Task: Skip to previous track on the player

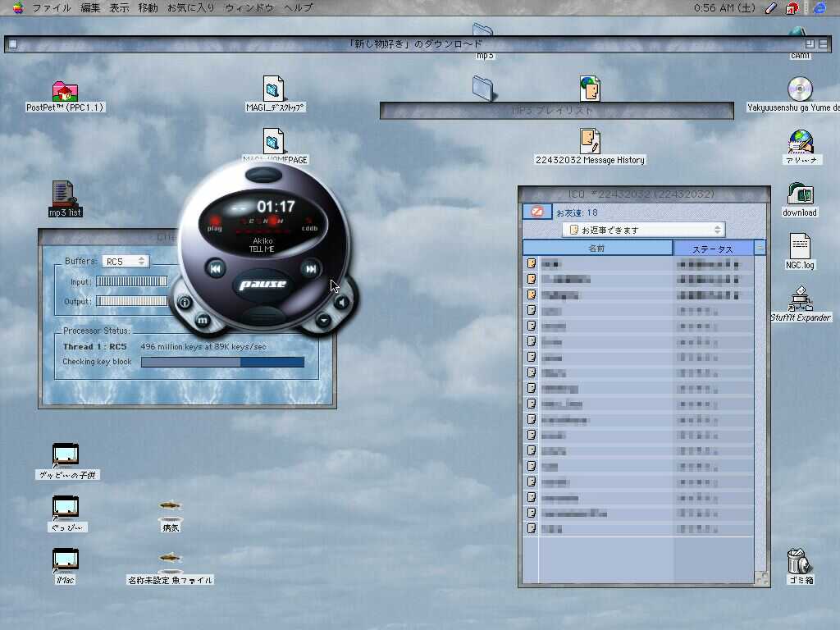Action: [216, 268]
